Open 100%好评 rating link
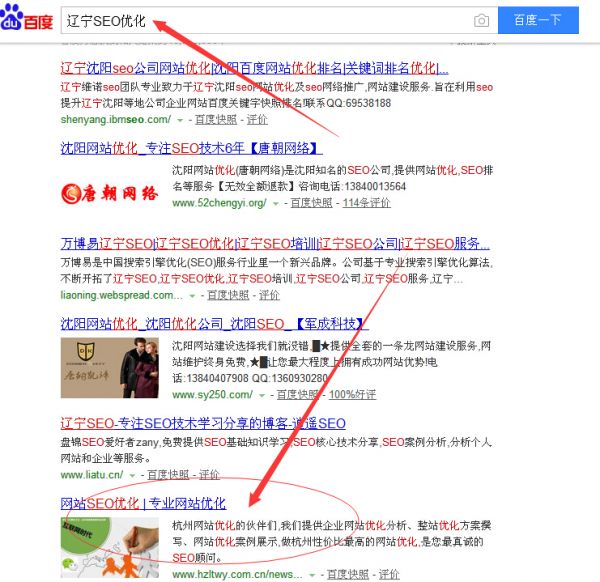The height and width of the screenshot is (582, 600). pyautogui.click(x=352, y=395)
